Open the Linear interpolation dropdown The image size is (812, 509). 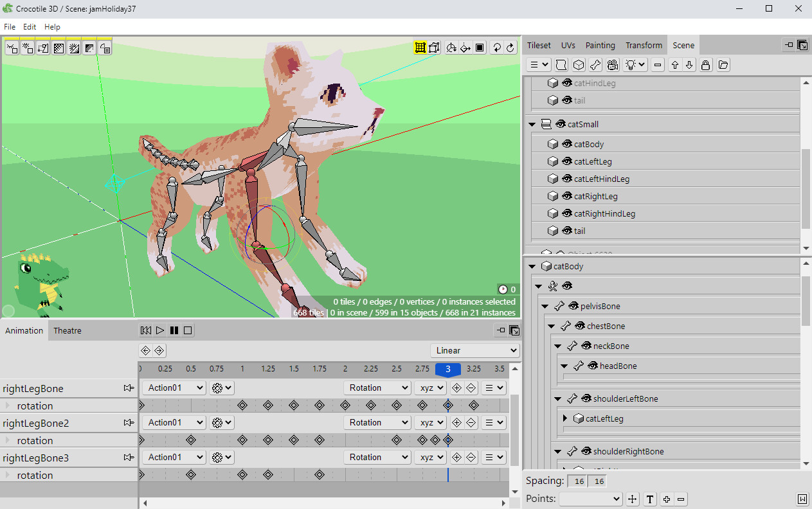point(474,350)
